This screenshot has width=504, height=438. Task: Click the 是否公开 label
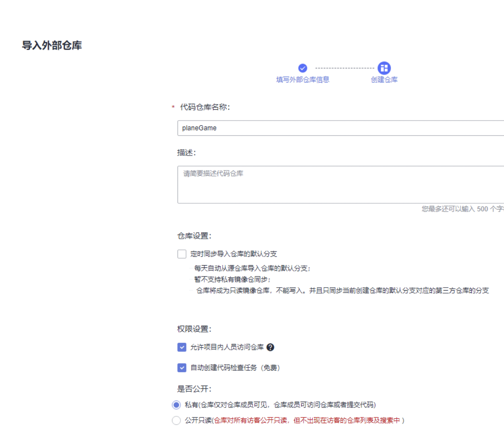tap(194, 389)
